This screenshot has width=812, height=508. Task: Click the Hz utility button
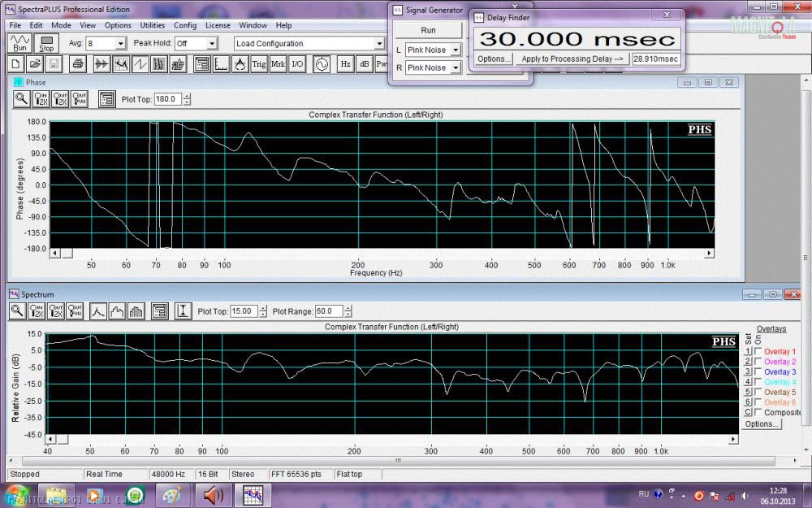(345, 64)
